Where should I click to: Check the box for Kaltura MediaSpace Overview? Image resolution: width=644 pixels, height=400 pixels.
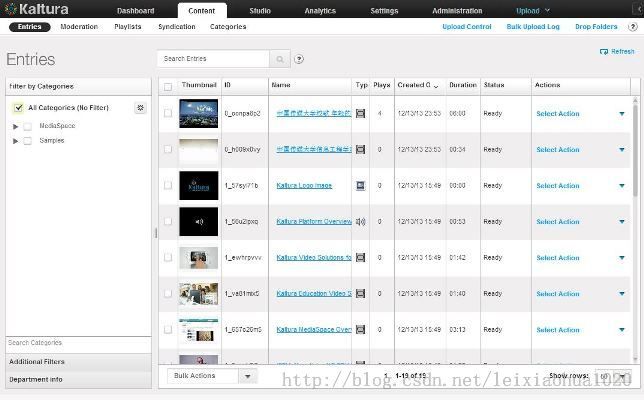168,329
